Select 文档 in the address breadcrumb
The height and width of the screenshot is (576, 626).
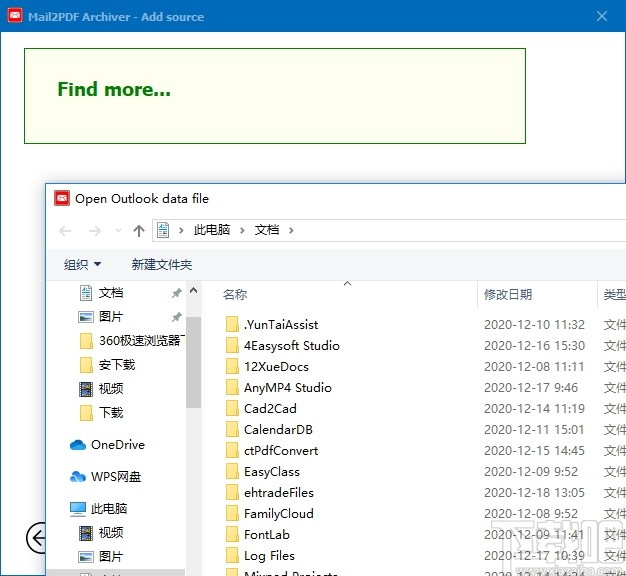pos(267,230)
